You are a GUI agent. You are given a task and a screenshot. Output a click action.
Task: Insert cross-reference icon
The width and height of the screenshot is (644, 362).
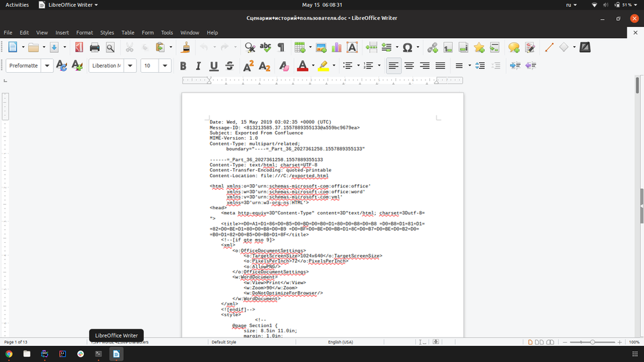[494, 48]
